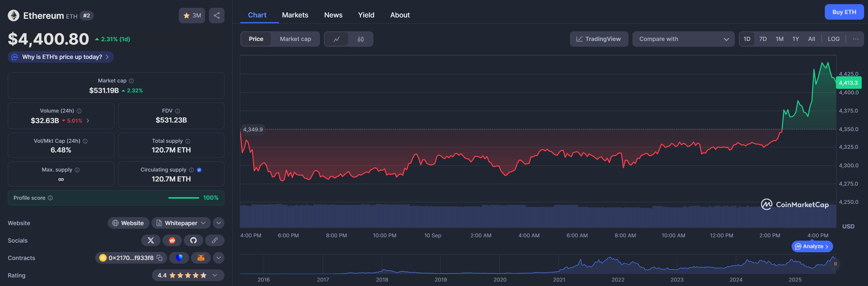Copy the contract address 0x2170...f933f8
Image resolution: width=868 pixels, height=286 pixels.
(x=160, y=258)
